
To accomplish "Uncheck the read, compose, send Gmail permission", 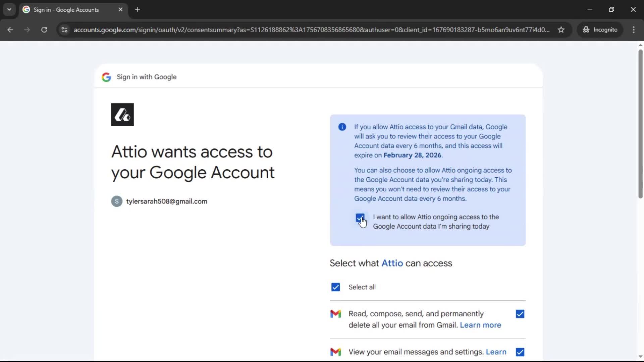I will click(520, 314).
